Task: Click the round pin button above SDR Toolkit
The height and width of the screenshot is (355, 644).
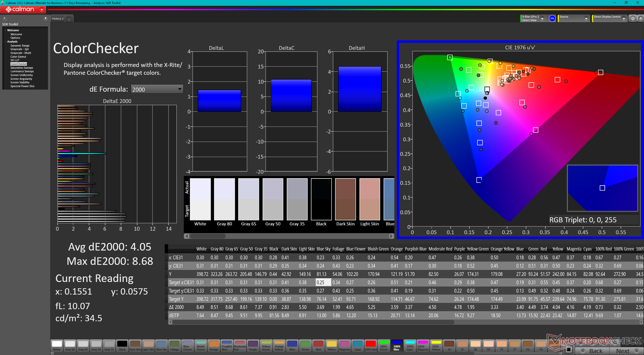Action: point(5,18)
